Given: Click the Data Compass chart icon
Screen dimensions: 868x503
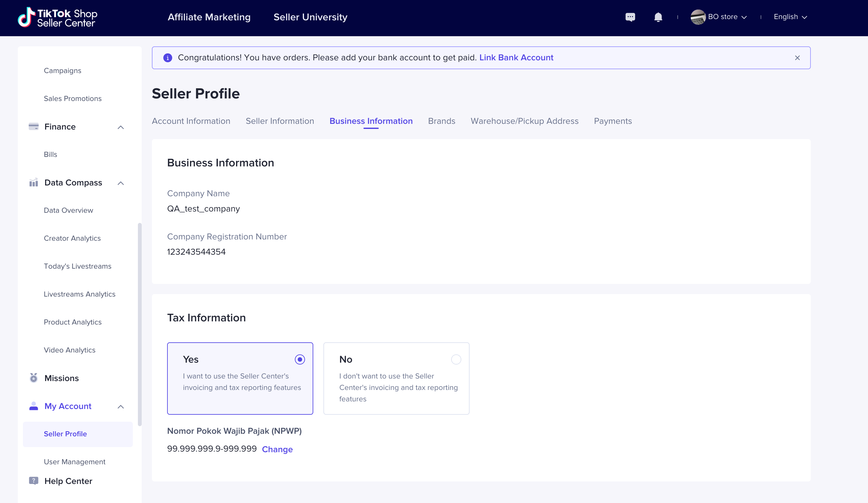Looking at the screenshot, I should (33, 183).
